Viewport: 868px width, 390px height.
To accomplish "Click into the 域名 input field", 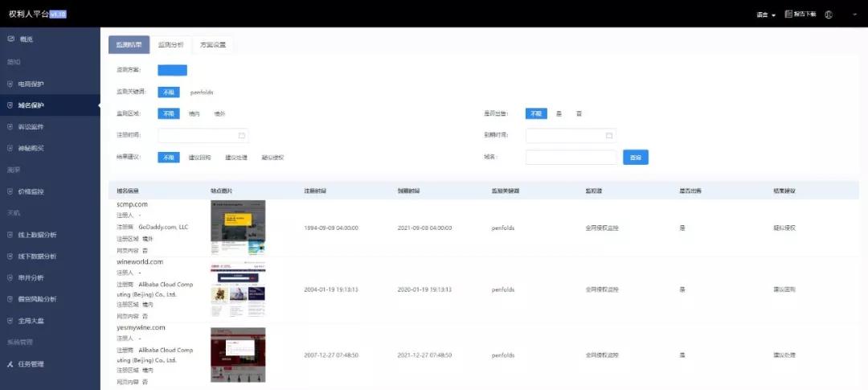I will click(571, 158).
